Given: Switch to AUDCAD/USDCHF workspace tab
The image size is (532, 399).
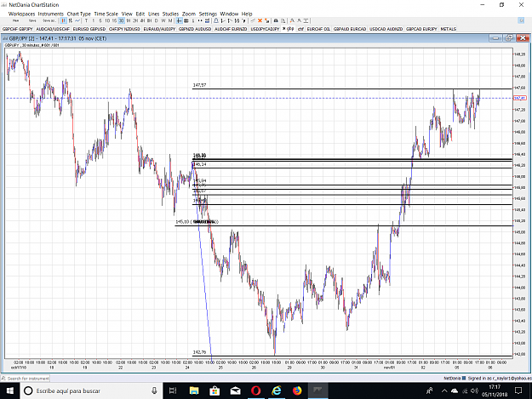Looking at the screenshot, I should 53,29.
